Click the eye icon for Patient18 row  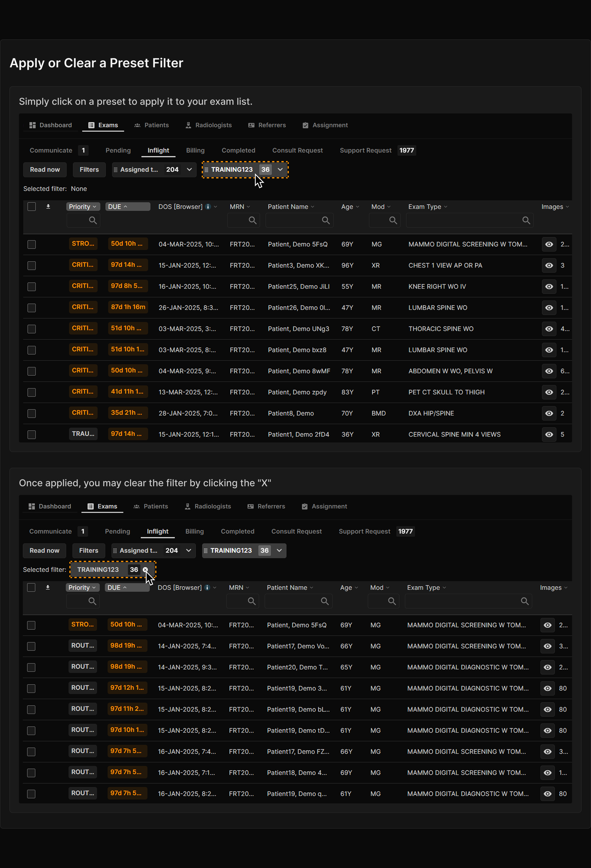[x=547, y=772]
